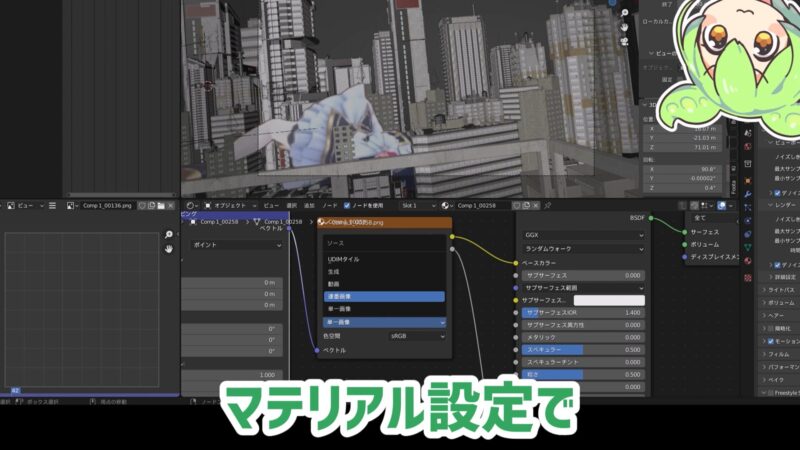Image resolution: width=800 pixels, height=450 pixels.
Task: Choose UDIMタイル in source menu
Action: pyautogui.click(x=343, y=259)
